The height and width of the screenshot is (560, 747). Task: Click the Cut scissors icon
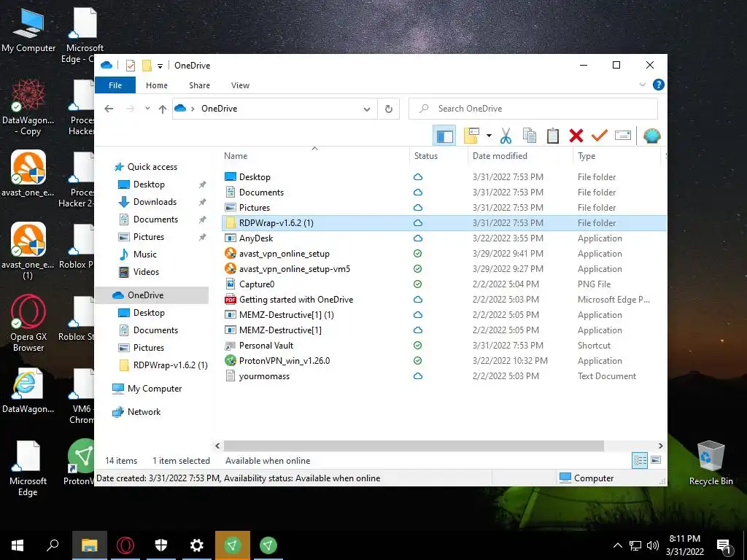click(506, 136)
